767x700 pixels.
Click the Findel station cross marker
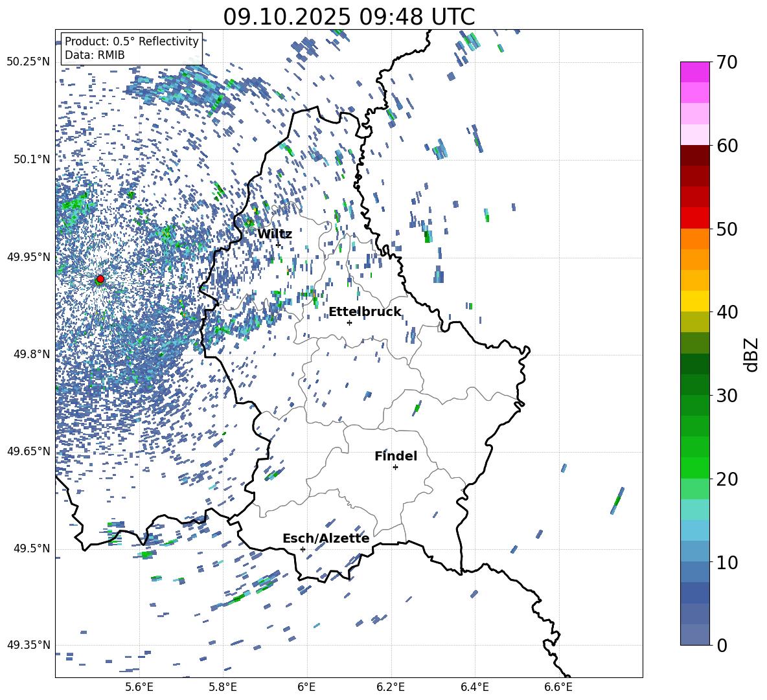395,468
